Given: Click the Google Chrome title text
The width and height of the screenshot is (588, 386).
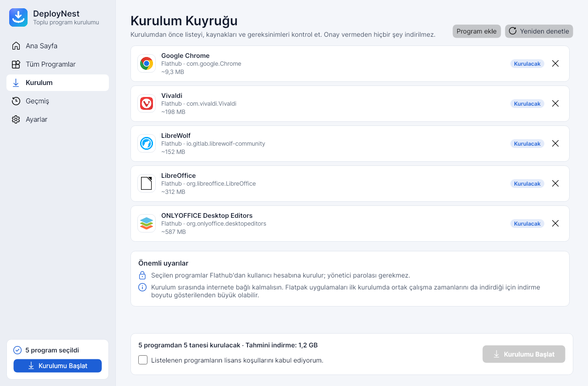Looking at the screenshot, I should [x=185, y=56].
